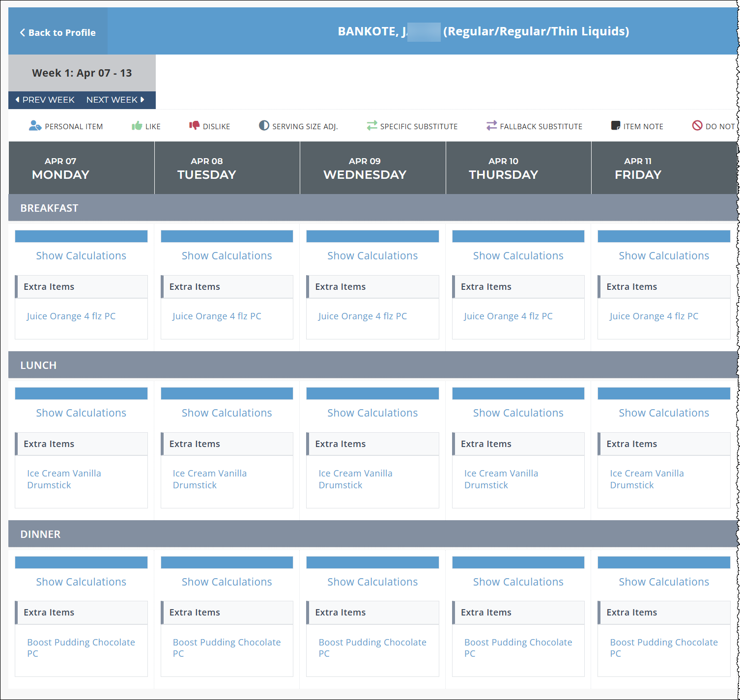
Task: Open Monday breakfast Juice Orange 4 flz PC
Action: pos(71,316)
